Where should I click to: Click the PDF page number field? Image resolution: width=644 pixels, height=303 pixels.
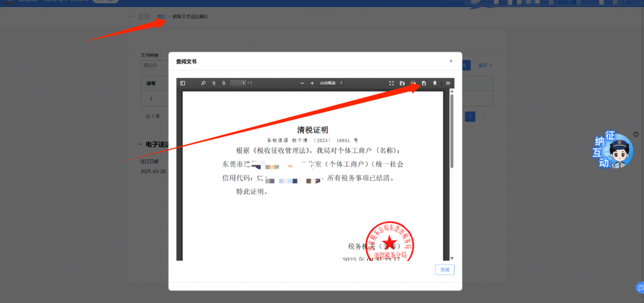[238, 83]
